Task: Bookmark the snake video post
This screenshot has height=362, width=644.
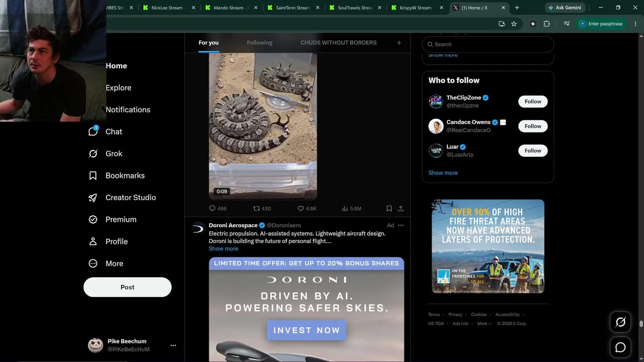Action: pyautogui.click(x=389, y=208)
